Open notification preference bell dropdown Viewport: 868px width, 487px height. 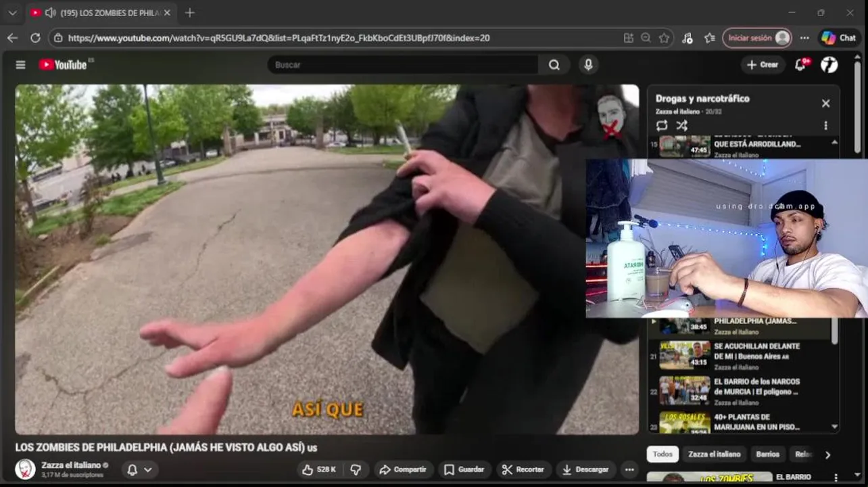pyautogui.click(x=140, y=469)
